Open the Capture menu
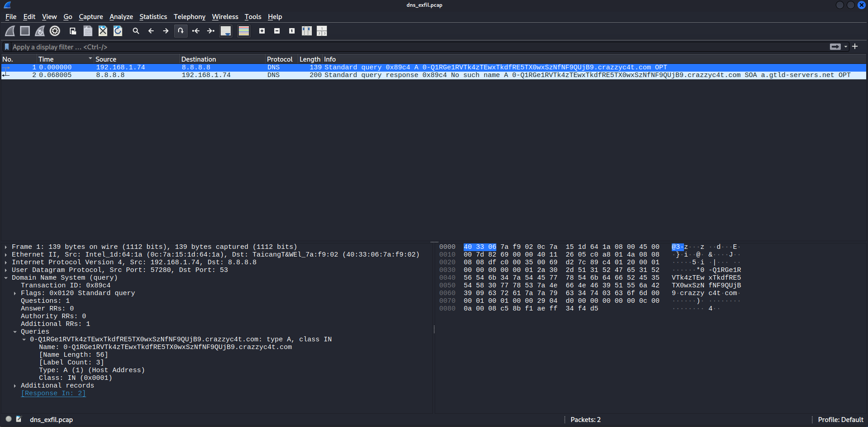The height and width of the screenshot is (427, 868). [91, 17]
